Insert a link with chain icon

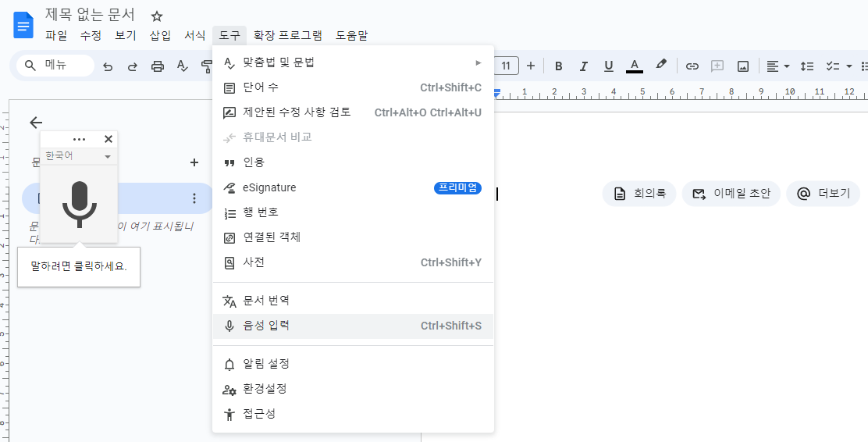(x=692, y=66)
